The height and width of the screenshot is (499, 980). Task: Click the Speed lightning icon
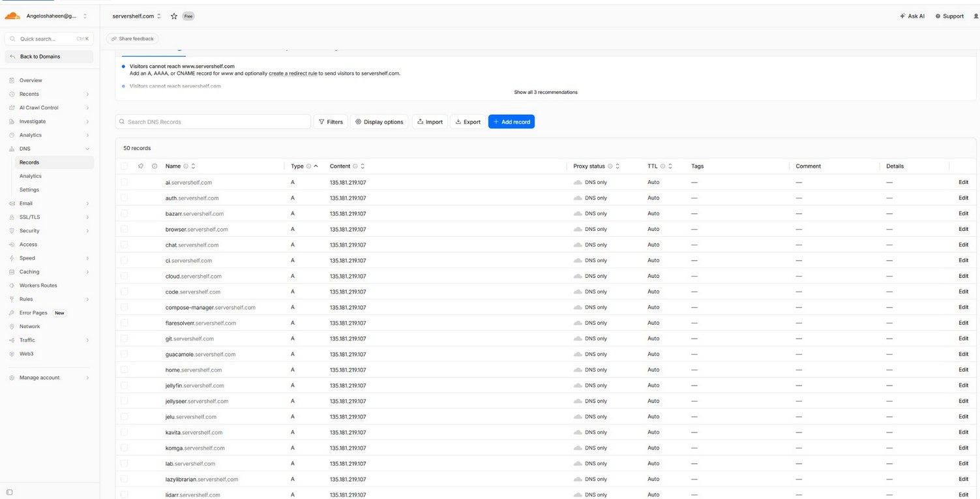(12, 258)
